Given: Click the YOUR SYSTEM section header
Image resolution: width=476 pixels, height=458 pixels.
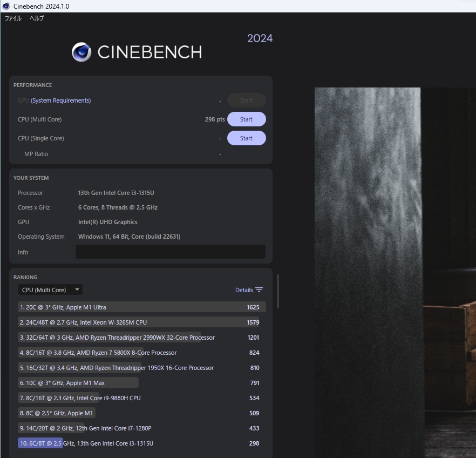Looking at the screenshot, I should click(31, 178).
